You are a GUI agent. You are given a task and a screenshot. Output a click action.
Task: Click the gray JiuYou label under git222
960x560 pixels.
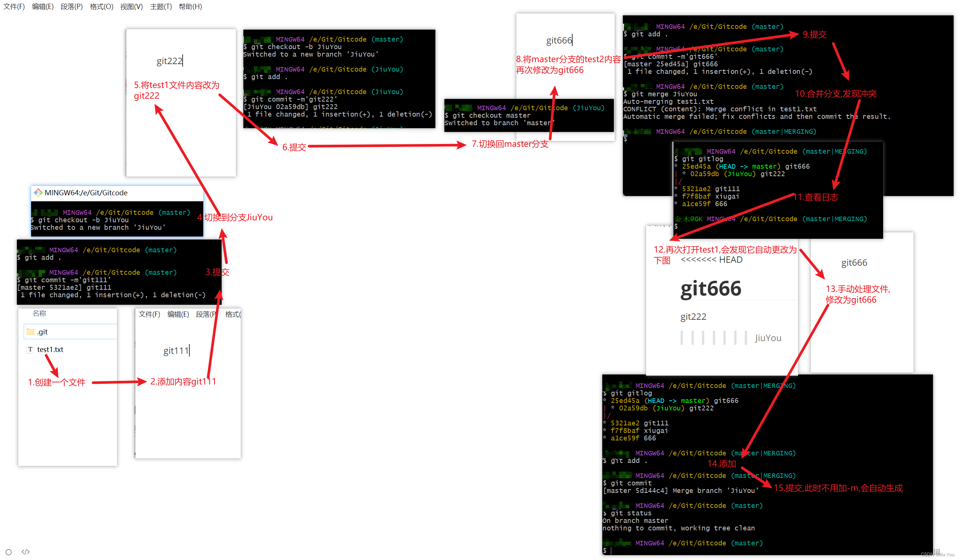(768, 338)
